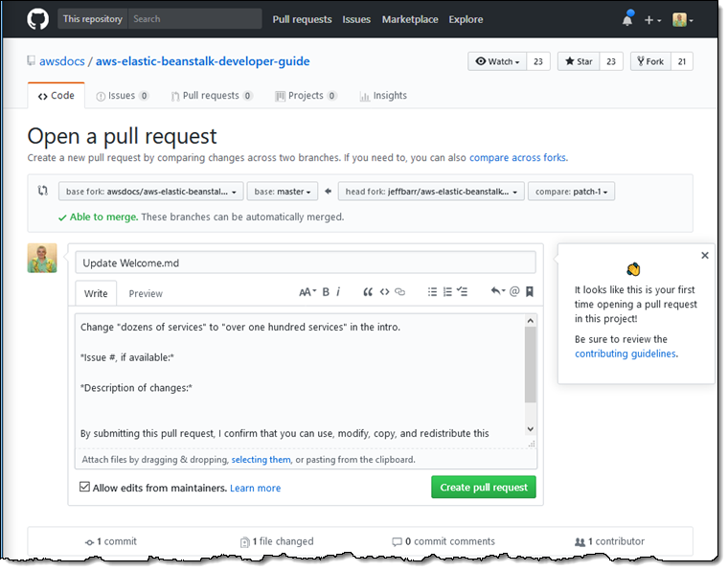Add a task list

pos(463,292)
